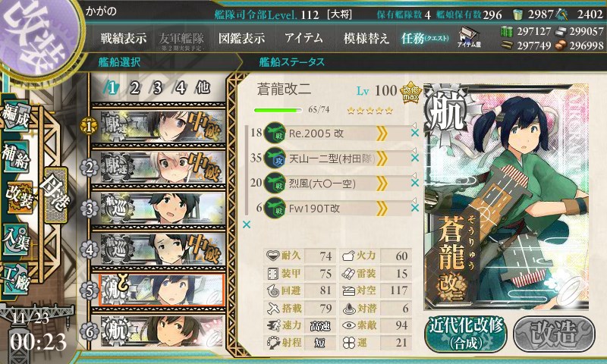Open the 入渠 (docking repair) sidebar icon
The width and height of the screenshot is (607, 364).
coord(16,240)
